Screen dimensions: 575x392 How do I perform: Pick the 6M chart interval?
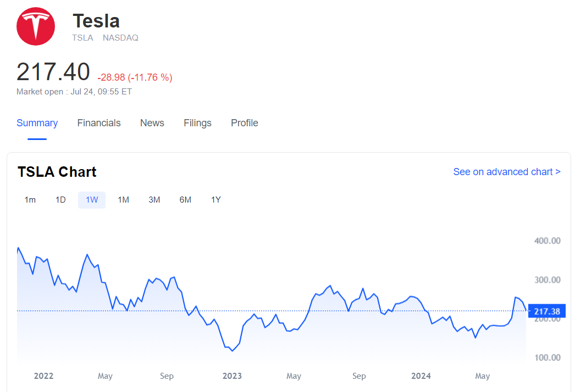point(185,200)
